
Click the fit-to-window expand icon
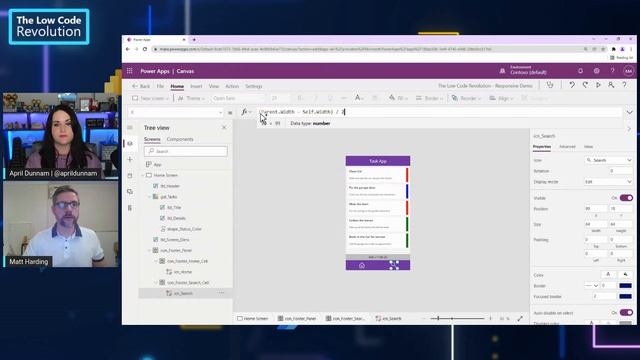(520, 318)
